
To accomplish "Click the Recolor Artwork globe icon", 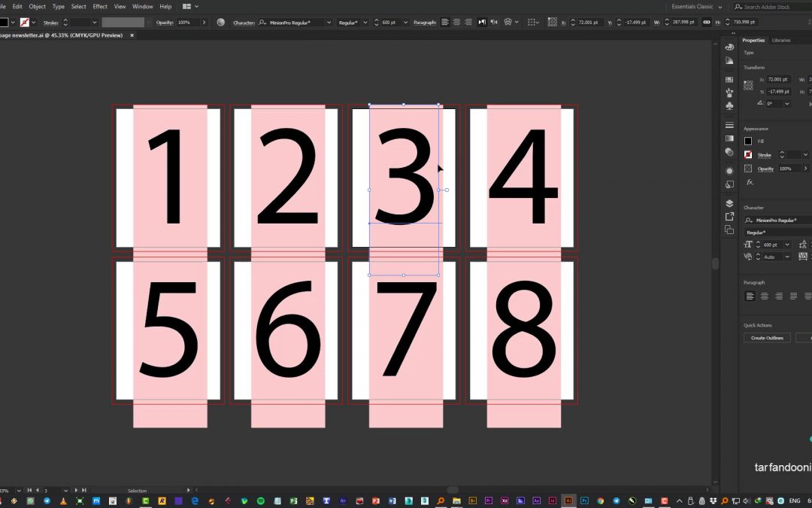I will pyautogui.click(x=220, y=23).
